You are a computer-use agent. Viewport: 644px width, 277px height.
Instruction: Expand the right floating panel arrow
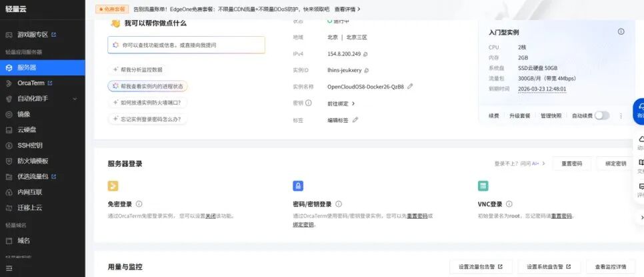pyautogui.click(x=641, y=218)
